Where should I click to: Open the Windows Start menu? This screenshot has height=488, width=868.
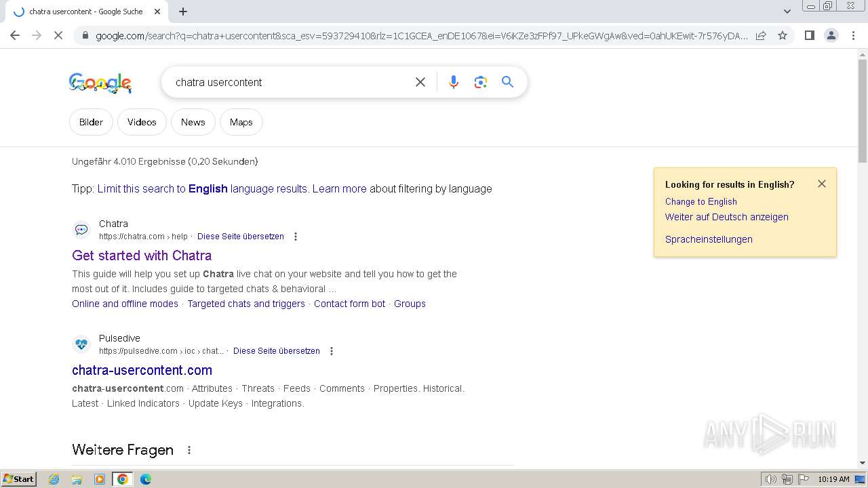click(x=18, y=479)
